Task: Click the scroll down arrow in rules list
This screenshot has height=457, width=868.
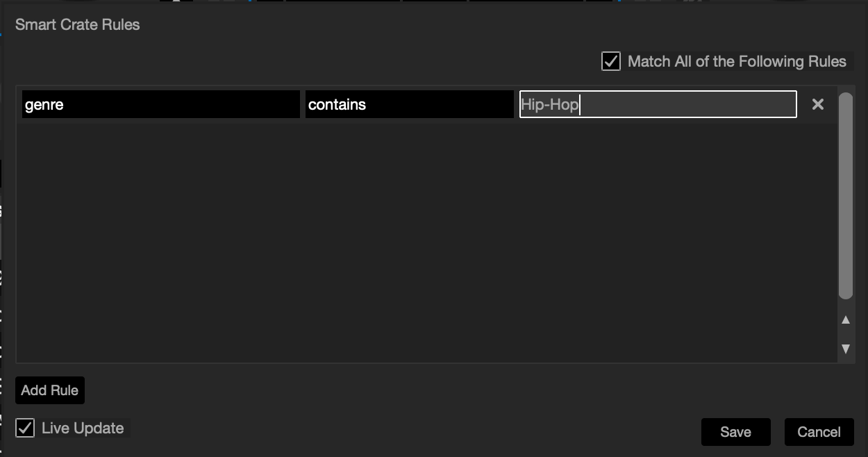Action: 846,349
